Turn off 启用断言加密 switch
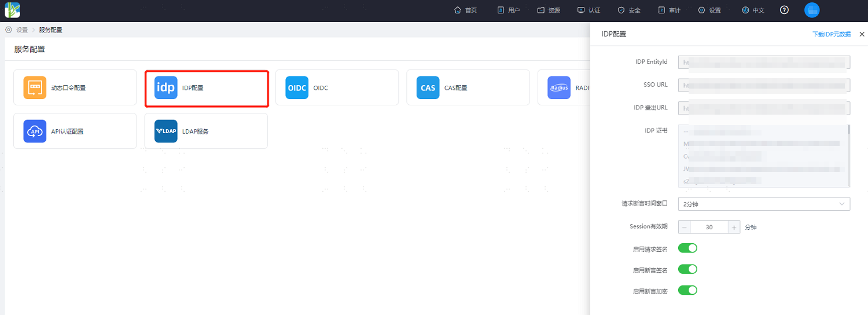This screenshot has width=868, height=315. 687,290
